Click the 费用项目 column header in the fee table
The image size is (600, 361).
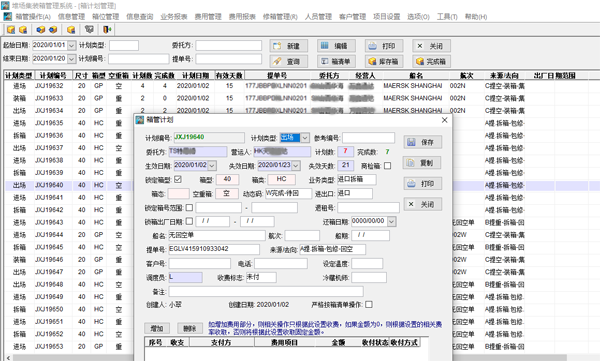click(285, 342)
